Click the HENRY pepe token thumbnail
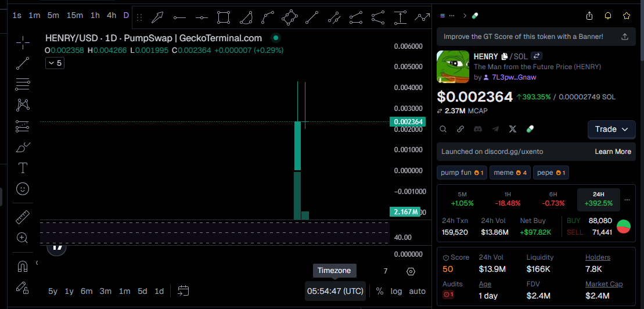This screenshot has width=644, height=309. [452, 67]
